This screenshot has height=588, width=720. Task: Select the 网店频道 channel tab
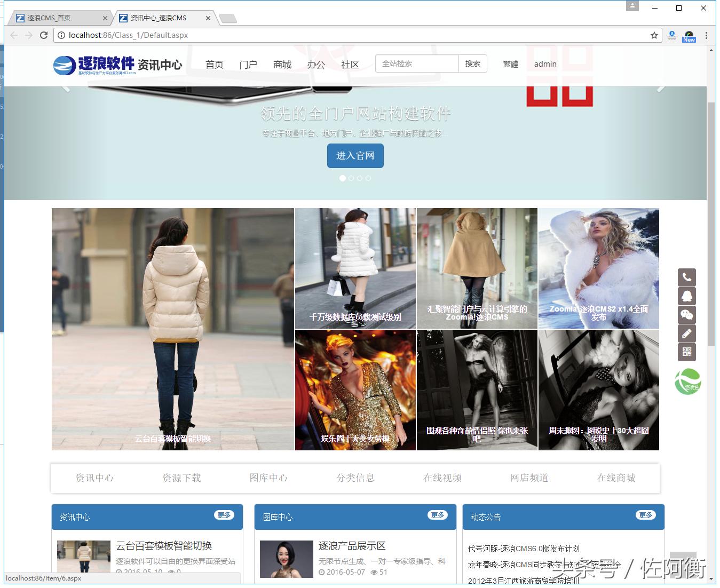[529, 478]
